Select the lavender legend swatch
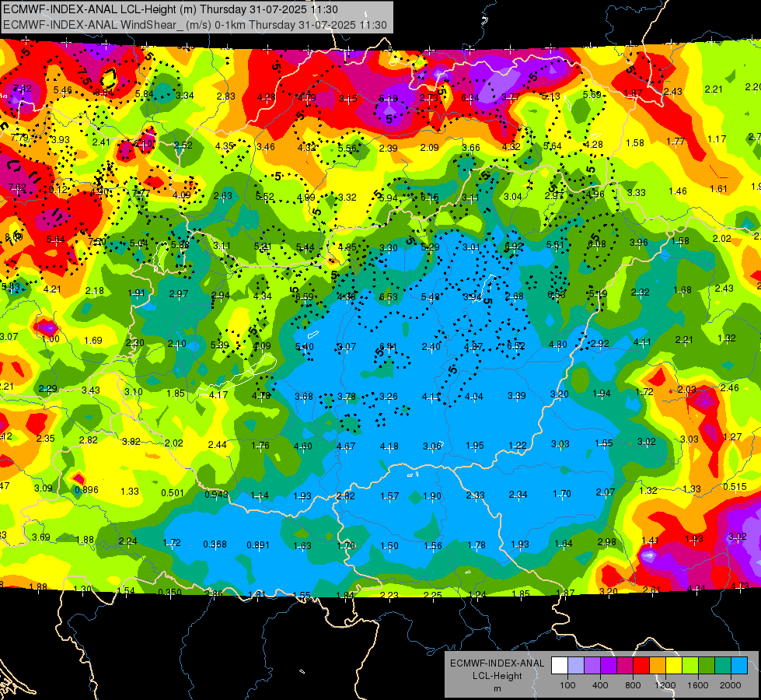The height and width of the screenshot is (700, 761). (x=576, y=666)
